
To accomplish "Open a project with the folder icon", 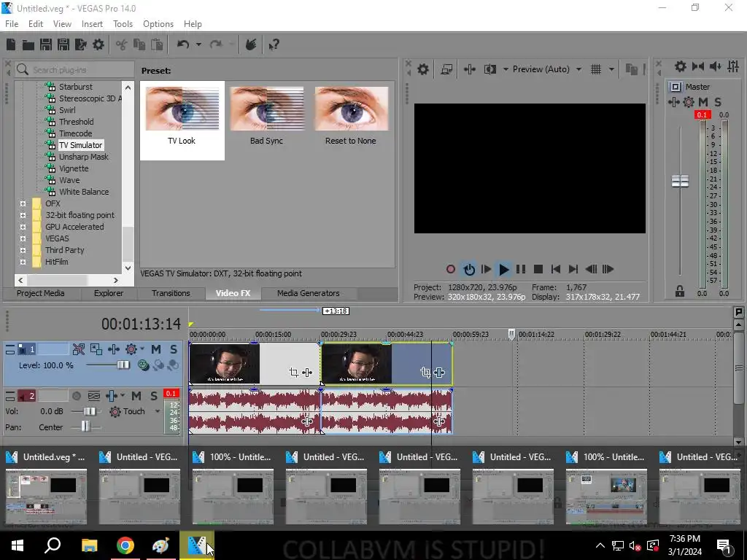I will pos(28,44).
